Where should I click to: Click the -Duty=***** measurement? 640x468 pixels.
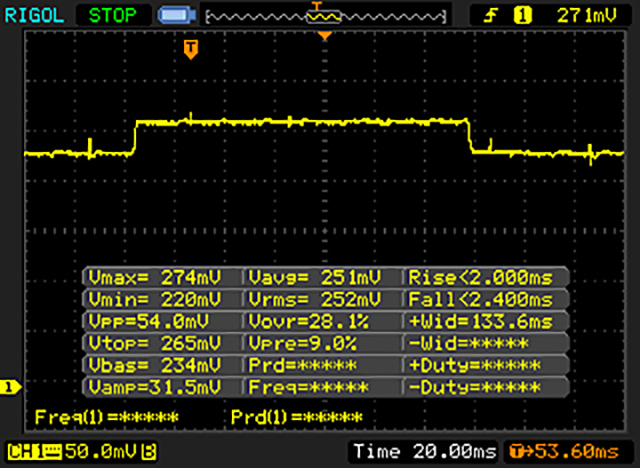point(474,387)
